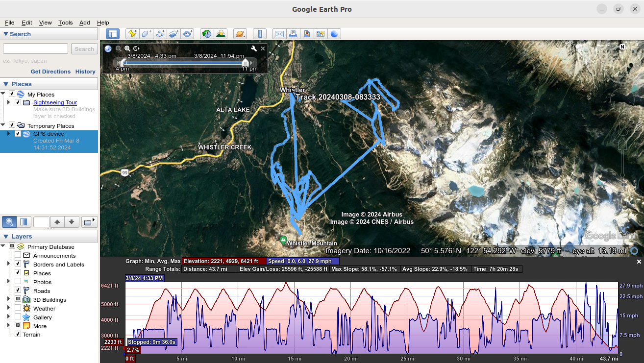Disable the Borders and Labels checkbox
Screen dimensions: 644x363
(18, 264)
